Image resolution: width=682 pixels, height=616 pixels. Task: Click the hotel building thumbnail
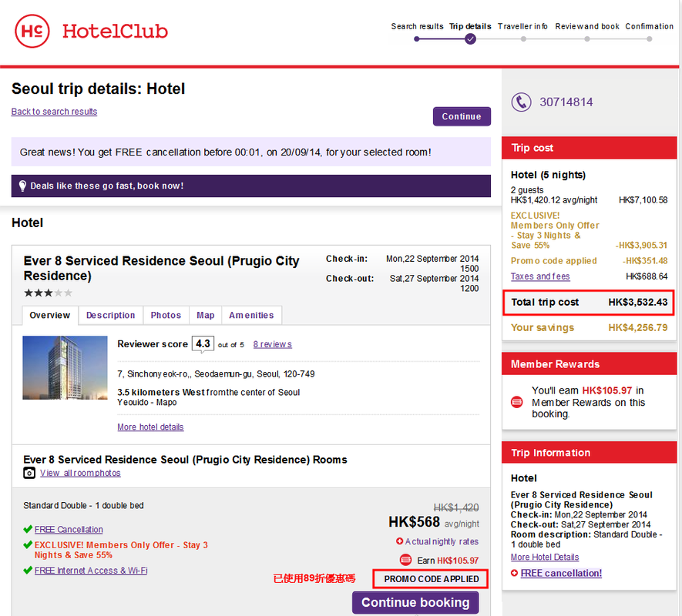click(x=65, y=367)
